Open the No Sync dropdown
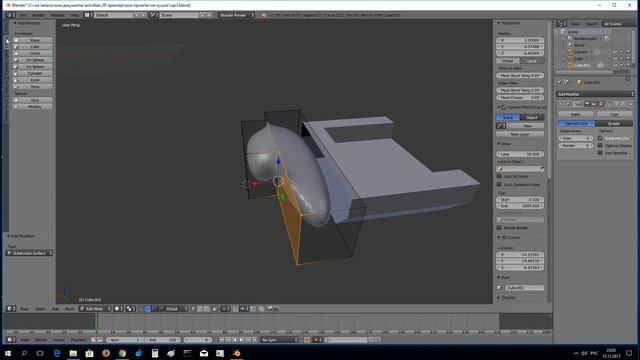The width and height of the screenshot is (640, 360). tap(279, 340)
